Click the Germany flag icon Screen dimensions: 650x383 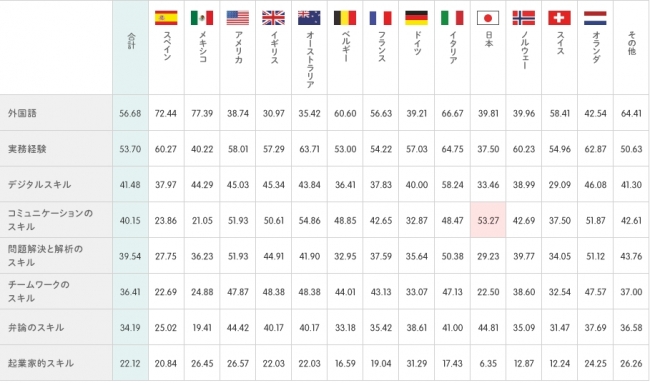point(417,18)
